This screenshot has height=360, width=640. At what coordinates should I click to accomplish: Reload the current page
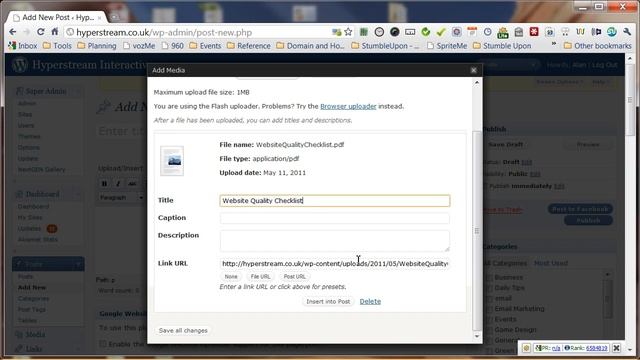point(40,32)
